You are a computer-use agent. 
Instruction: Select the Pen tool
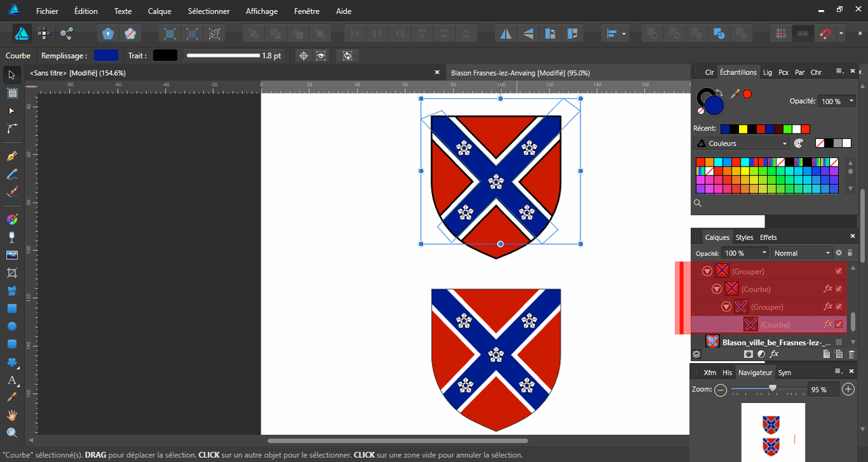pos(12,156)
